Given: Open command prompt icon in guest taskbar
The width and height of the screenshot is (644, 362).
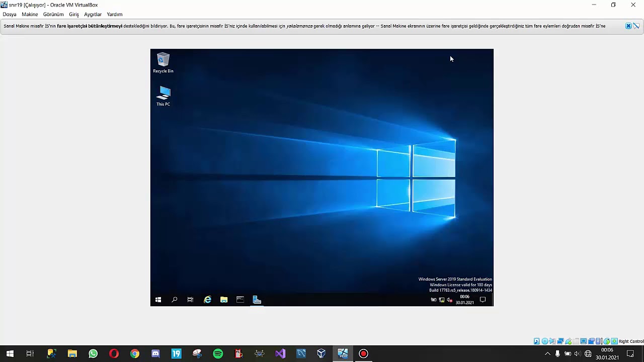Looking at the screenshot, I should pos(240,300).
